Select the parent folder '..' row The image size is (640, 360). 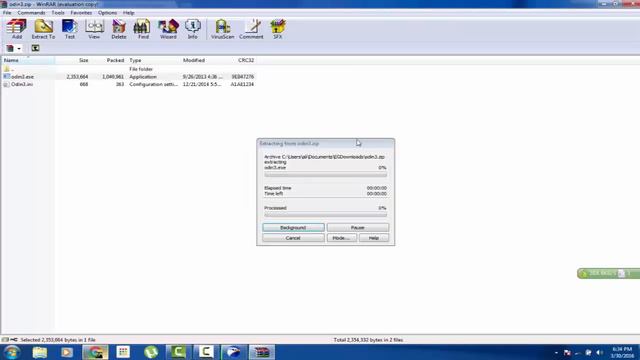coord(129,69)
